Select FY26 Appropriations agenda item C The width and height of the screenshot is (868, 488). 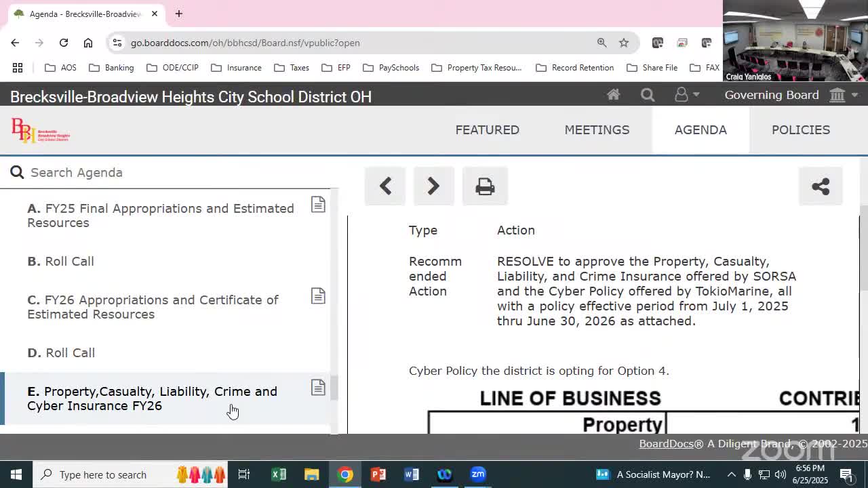click(x=153, y=307)
